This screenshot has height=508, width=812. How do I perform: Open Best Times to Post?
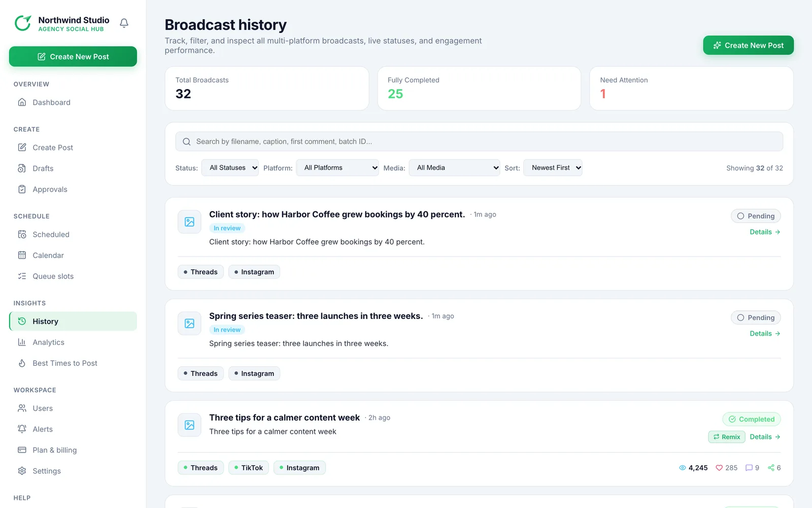tap(73, 363)
